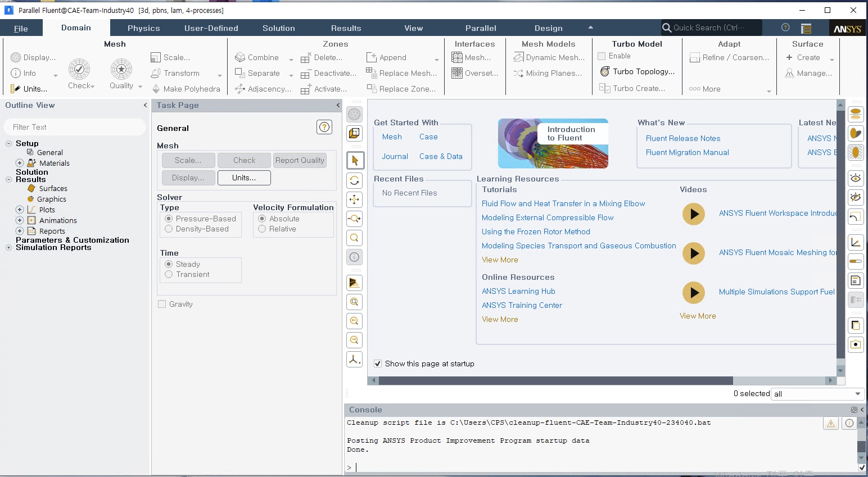Image resolution: width=868 pixels, height=477 pixels.
Task: Click the Append zones icon
Action: [x=372, y=57]
